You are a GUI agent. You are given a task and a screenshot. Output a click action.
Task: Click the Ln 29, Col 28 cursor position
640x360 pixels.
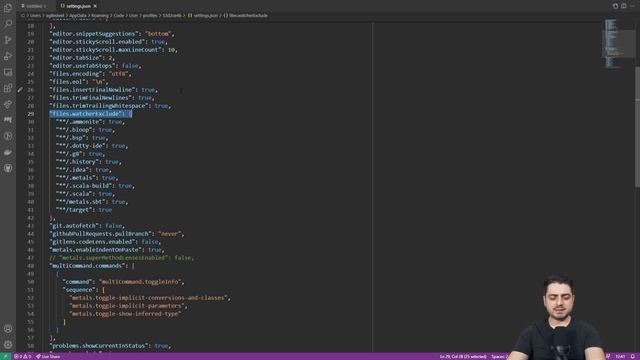pos(463,356)
